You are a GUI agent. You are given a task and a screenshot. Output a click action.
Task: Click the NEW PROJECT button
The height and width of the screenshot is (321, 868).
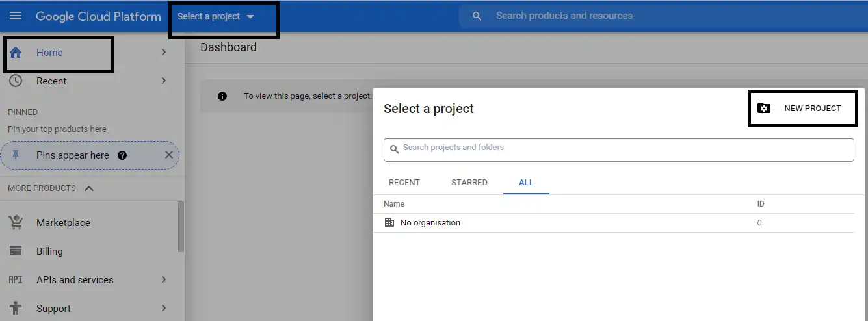click(803, 109)
